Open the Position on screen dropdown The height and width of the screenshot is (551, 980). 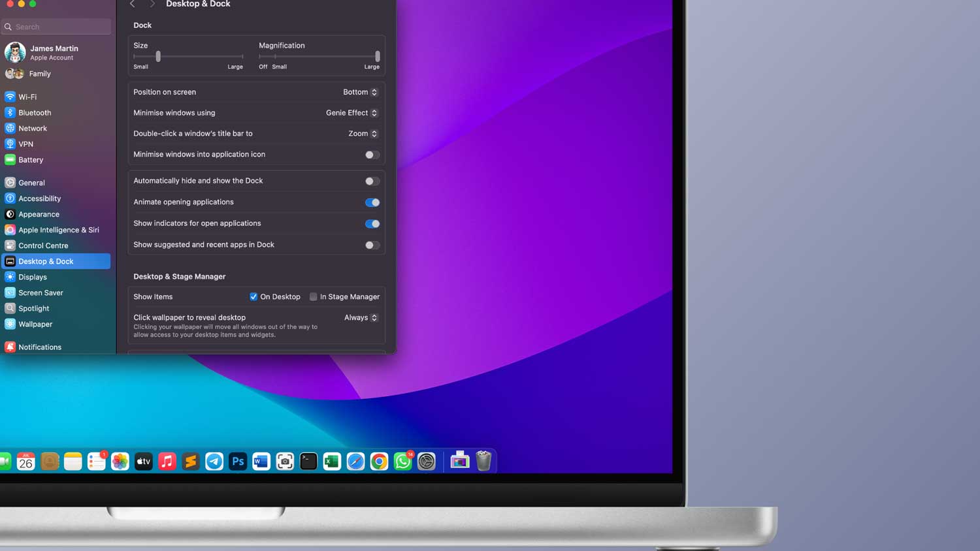click(360, 92)
